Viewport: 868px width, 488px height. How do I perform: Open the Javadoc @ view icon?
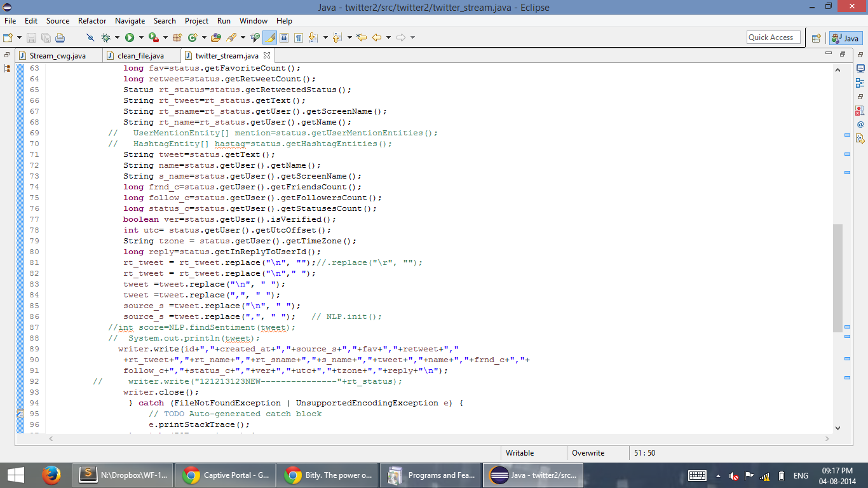pos(860,125)
